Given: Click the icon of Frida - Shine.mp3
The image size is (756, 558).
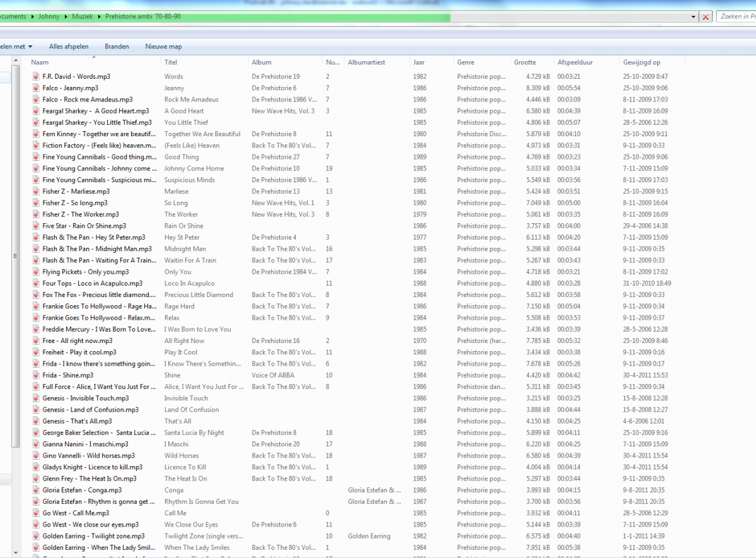Looking at the screenshot, I should point(37,375).
